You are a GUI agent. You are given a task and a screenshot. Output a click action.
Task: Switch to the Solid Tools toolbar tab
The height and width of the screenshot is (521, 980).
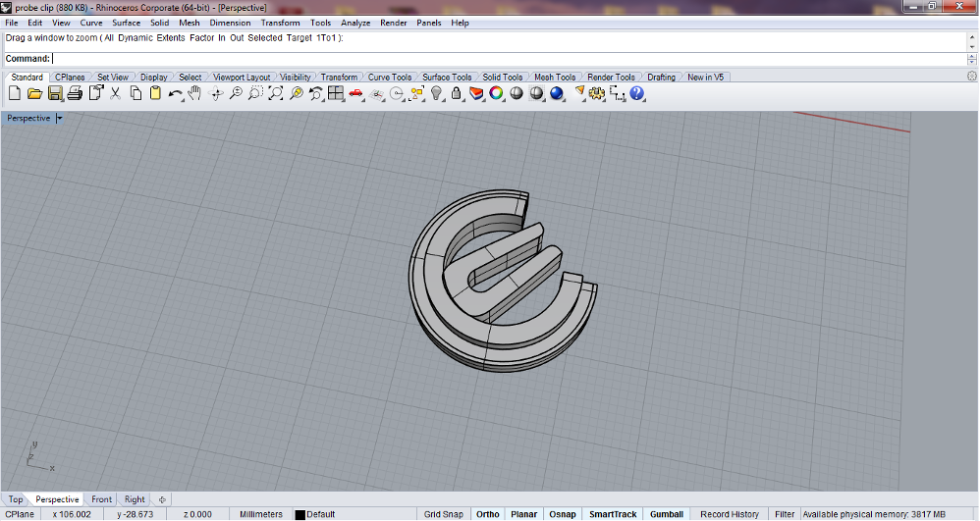(x=503, y=77)
